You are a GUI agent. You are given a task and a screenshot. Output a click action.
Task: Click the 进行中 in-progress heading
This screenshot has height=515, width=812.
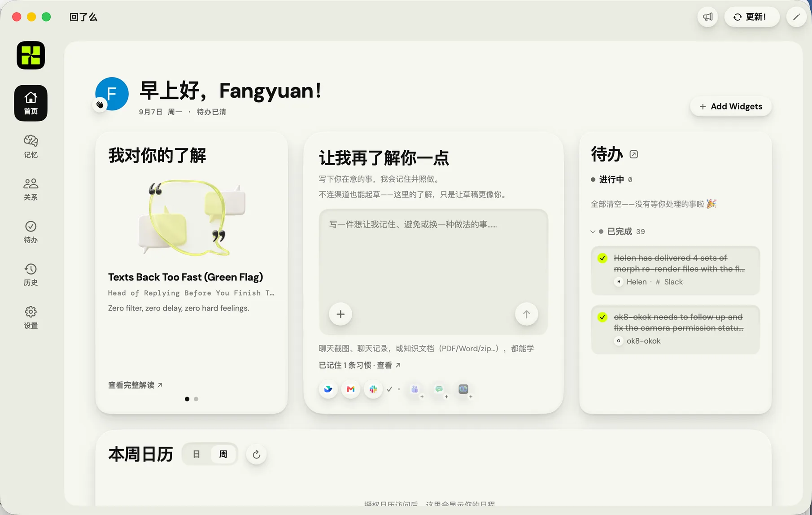611,179
